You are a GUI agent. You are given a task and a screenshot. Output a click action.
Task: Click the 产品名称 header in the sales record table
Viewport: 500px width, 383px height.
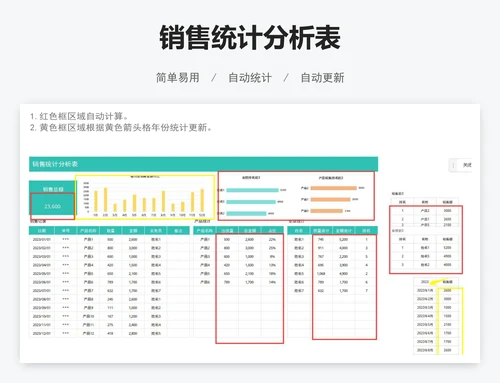point(88,231)
